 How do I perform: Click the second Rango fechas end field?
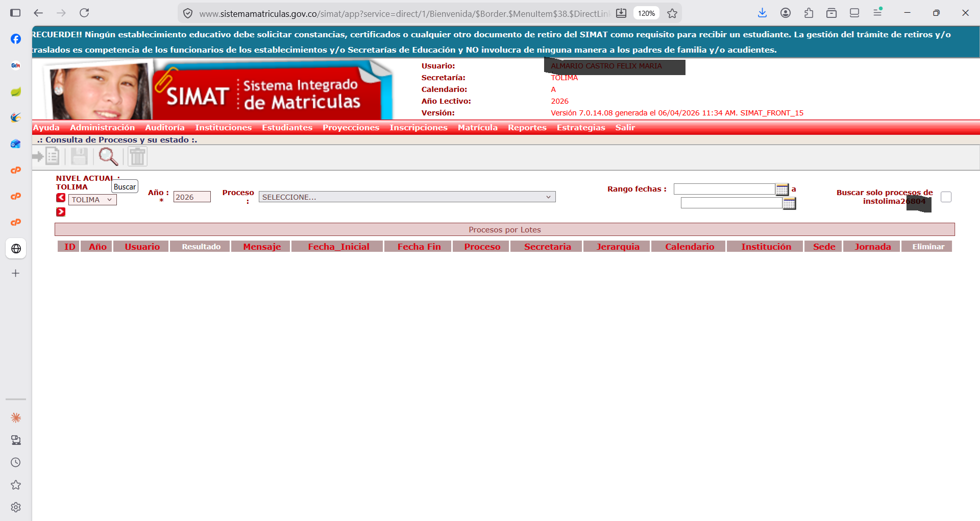[731, 203]
